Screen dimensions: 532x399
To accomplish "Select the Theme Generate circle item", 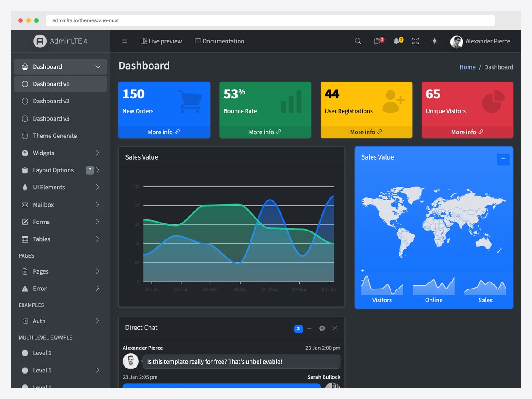I will [x=60, y=136].
